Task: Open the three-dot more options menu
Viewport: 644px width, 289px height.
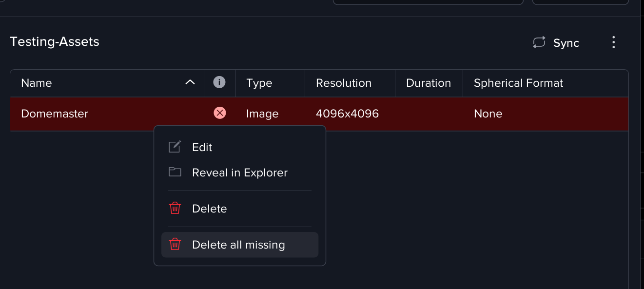Action: point(613,43)
